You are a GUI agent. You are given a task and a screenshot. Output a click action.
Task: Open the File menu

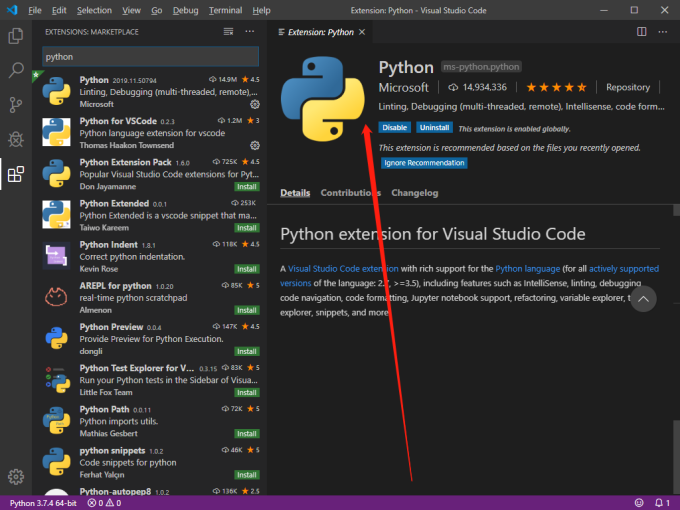pyautogui.click(x=35, y=10)
